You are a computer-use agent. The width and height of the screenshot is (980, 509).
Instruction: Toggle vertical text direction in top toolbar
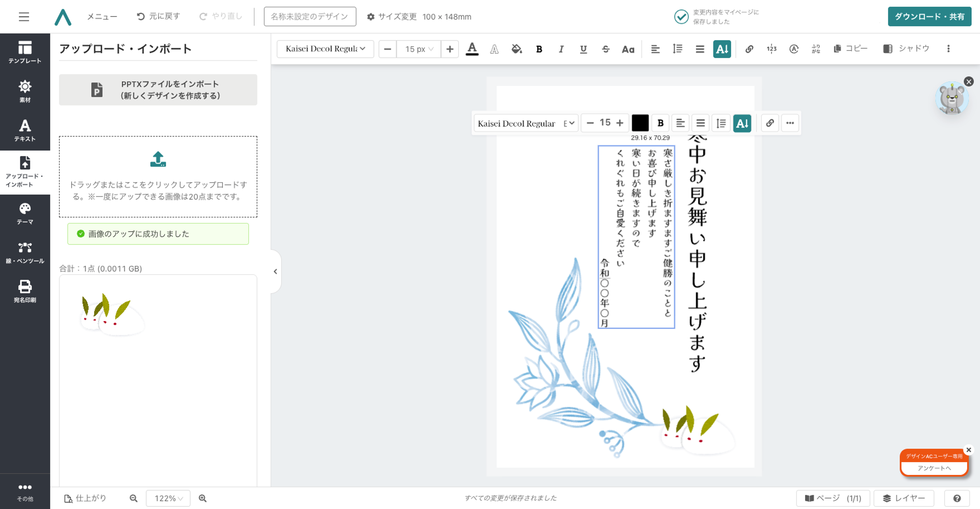[722, 49]
